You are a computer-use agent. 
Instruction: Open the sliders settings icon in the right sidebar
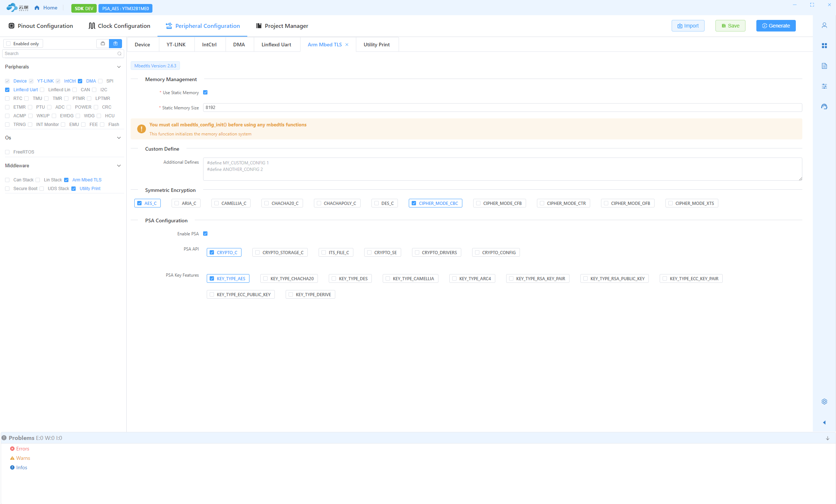(x=824, y=86)
